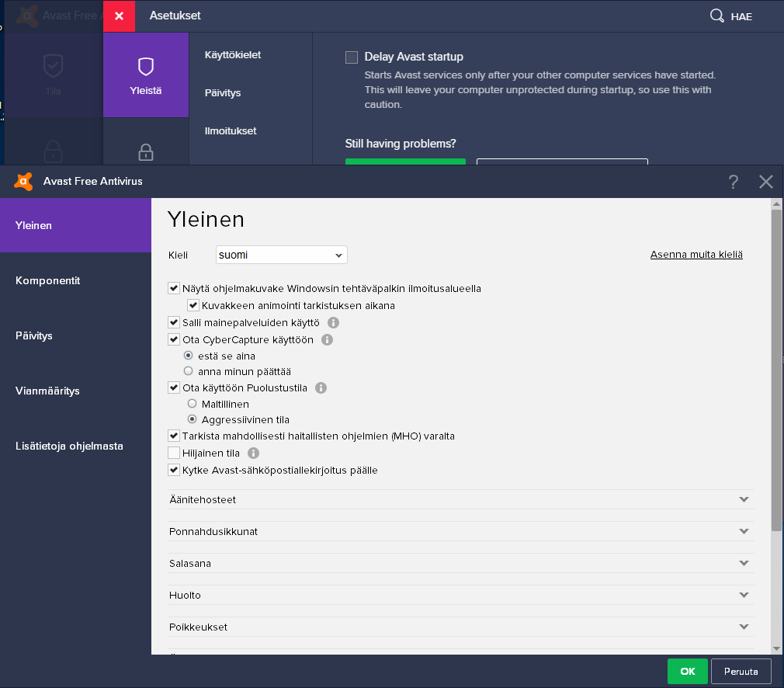
Task: Open the Vianmääritys tab
Action: [x=75, y=391]
